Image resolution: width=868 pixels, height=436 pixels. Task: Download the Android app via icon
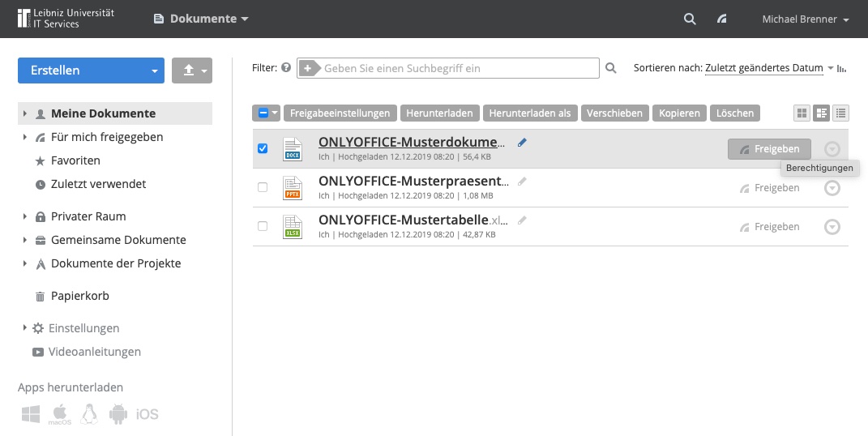click(118, 414)
